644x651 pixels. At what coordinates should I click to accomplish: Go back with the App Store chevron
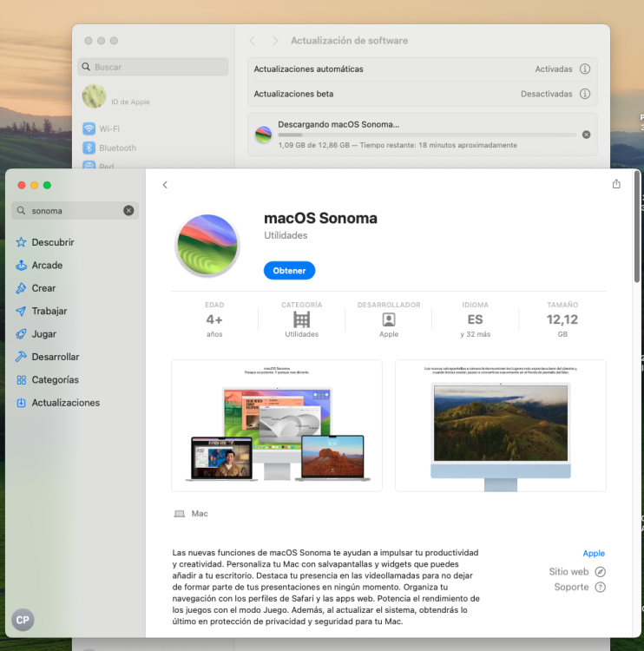click(x=165, y=185)
